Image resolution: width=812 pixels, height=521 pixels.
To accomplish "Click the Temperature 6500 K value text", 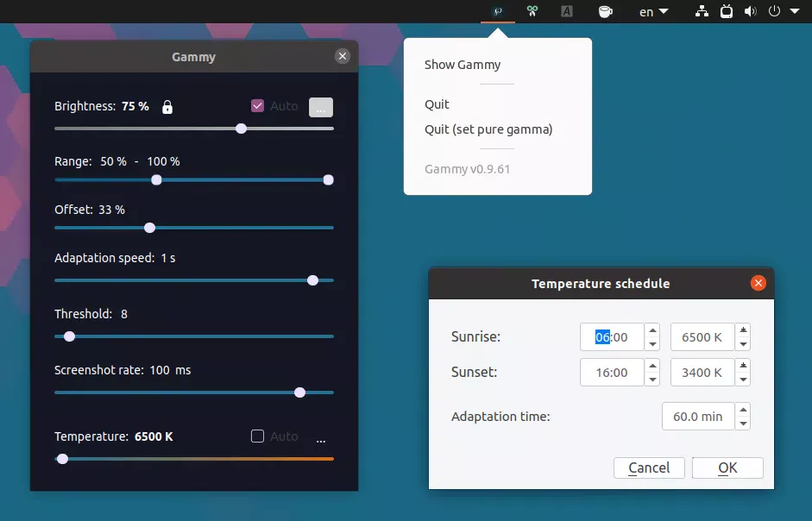I will point(154,436).
